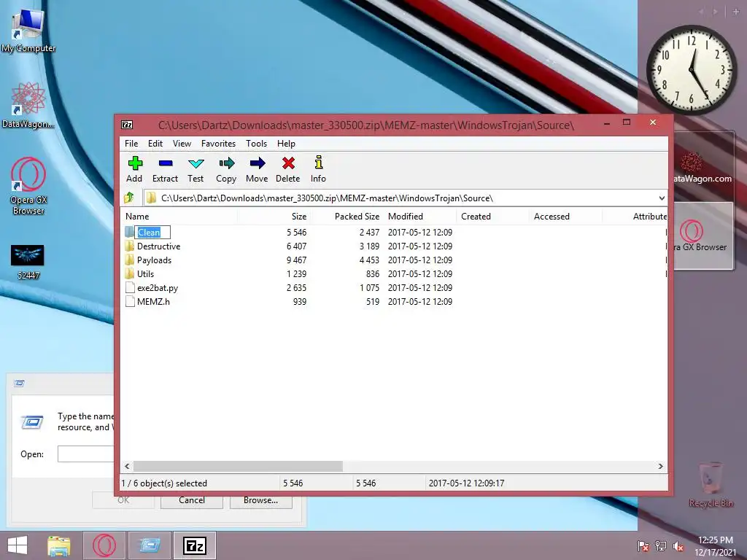Click the exe2bat.py file icon
Viewport: 747px width, 560px height.
click(x=130, y=287)
